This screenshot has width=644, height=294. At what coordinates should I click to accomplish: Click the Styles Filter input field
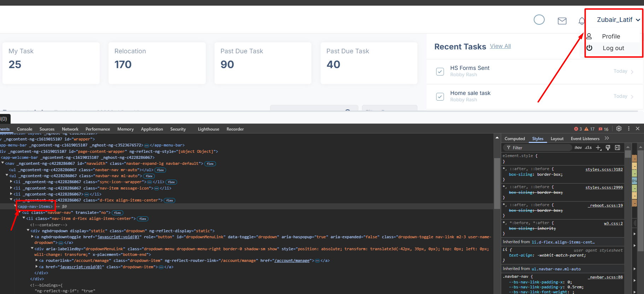coord(537,148)
